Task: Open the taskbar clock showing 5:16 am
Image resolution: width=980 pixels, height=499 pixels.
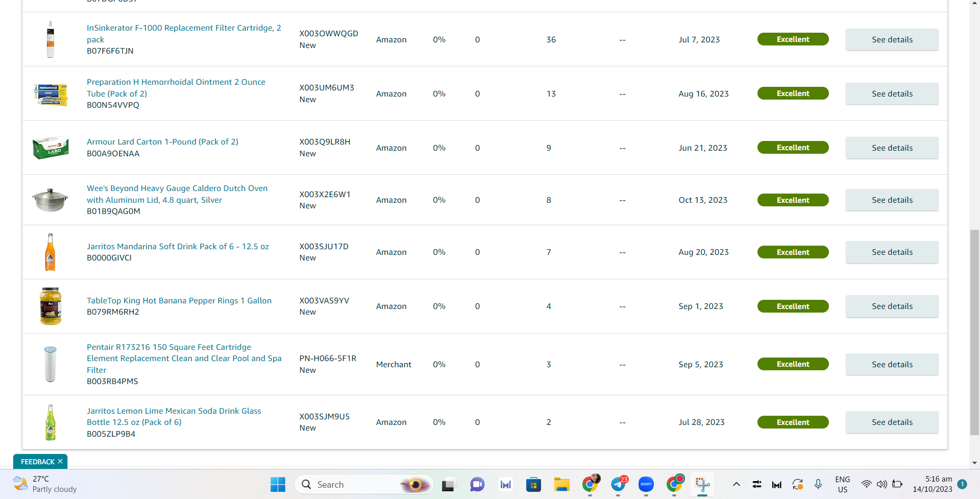Action: click(x=933, y=484)
